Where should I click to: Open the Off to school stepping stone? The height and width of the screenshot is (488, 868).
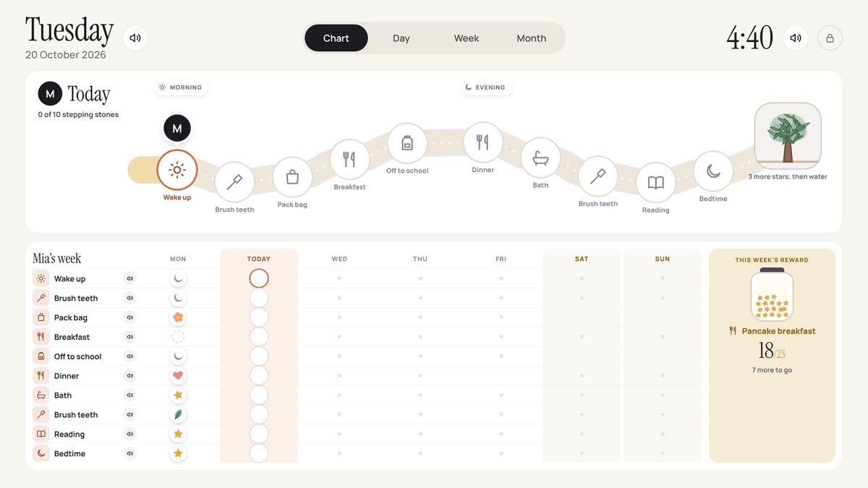pyautogui.click(x=407, y=143)
